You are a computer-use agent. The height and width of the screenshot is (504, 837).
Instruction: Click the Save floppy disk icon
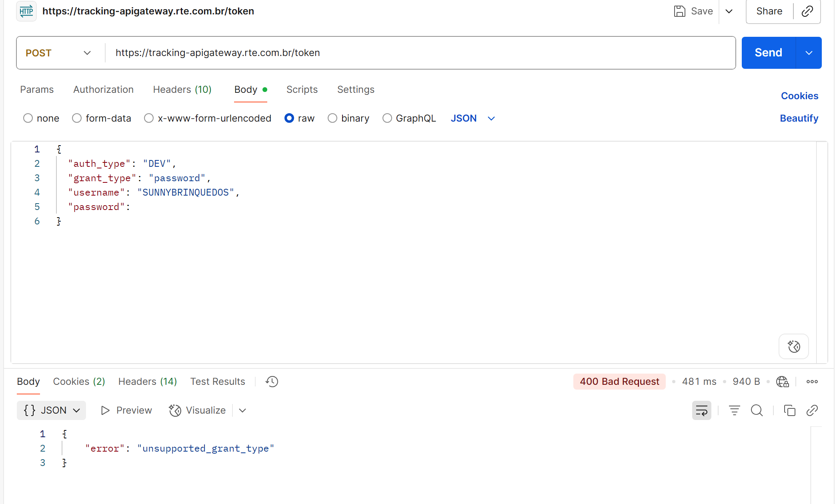pyautogui.click(x=679, y=11)
